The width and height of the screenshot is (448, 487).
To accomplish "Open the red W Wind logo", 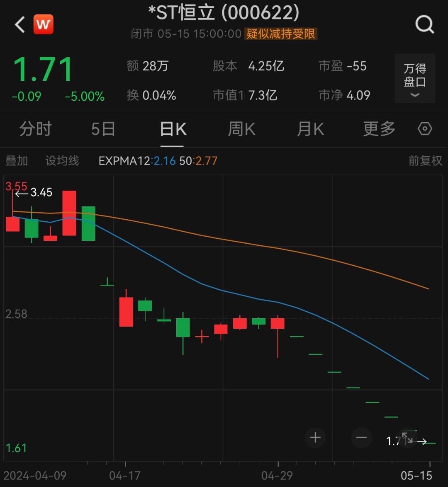I will click(44, 24).
